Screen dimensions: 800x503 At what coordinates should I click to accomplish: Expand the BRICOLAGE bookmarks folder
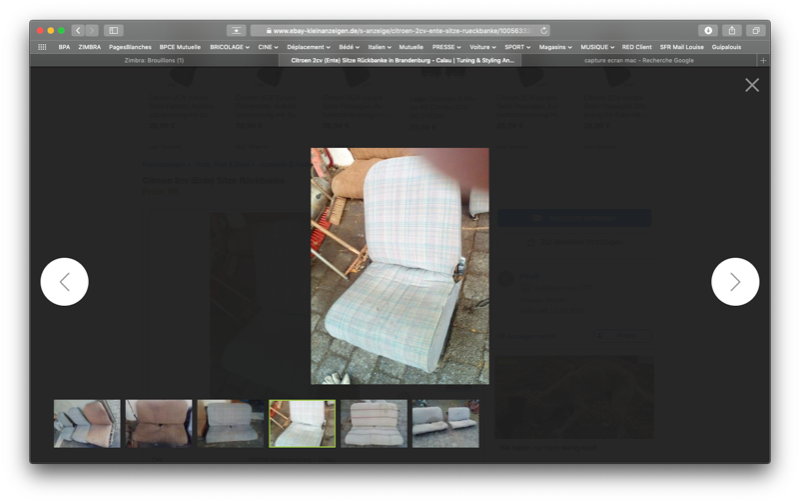tap(229, 47)
